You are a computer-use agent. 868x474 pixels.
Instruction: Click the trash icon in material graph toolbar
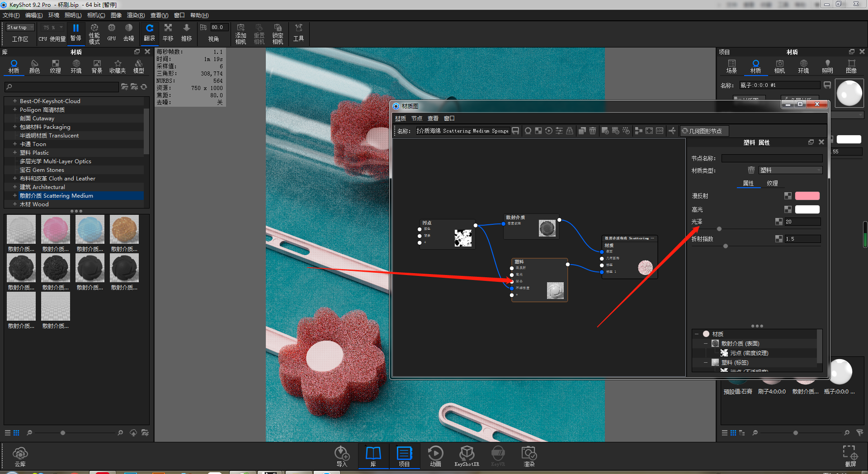coord(593,131)
